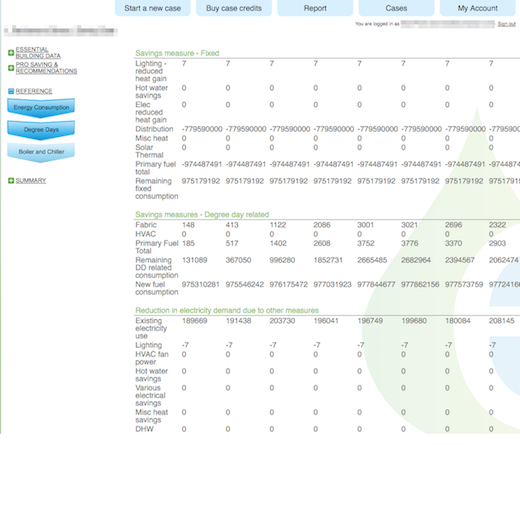
Task: Open the Buy case credits tab
Action: pyautogui.click(x=234, y=8)
